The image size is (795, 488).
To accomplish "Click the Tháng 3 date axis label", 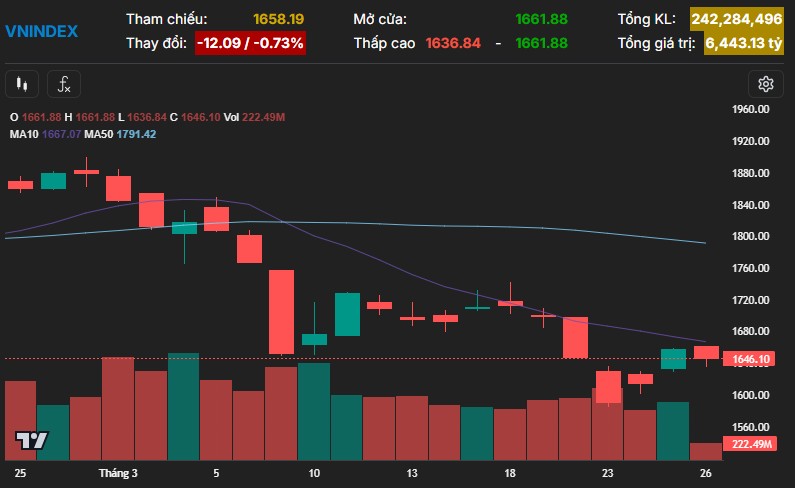I will pyautogui.click(x=118, y=472).
